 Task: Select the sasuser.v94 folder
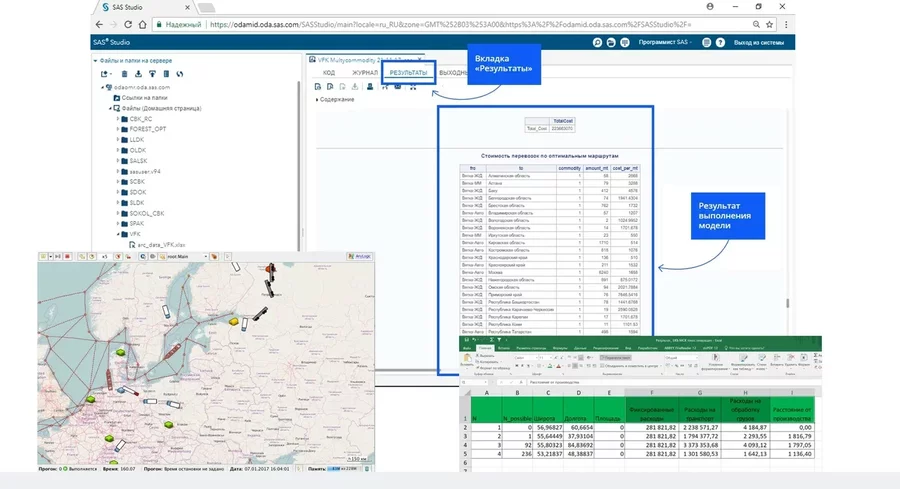(x=145, y=171)
